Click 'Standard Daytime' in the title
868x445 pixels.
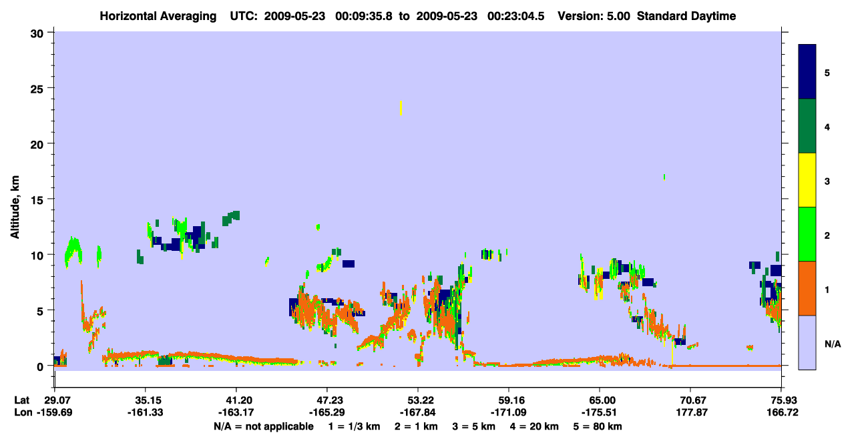pyautogui.click(x=686, y=16)
